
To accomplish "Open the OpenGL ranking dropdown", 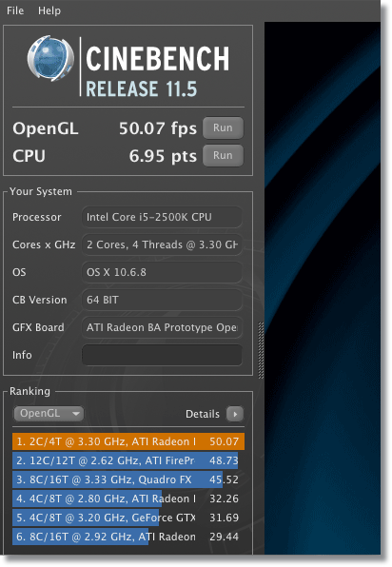I will point(49,413).
